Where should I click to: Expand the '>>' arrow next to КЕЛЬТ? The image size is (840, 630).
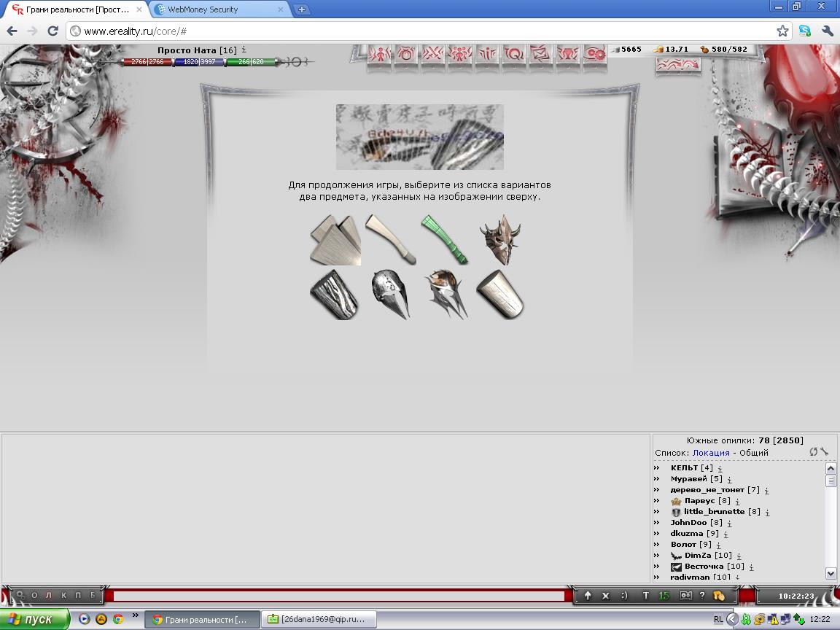656,468
